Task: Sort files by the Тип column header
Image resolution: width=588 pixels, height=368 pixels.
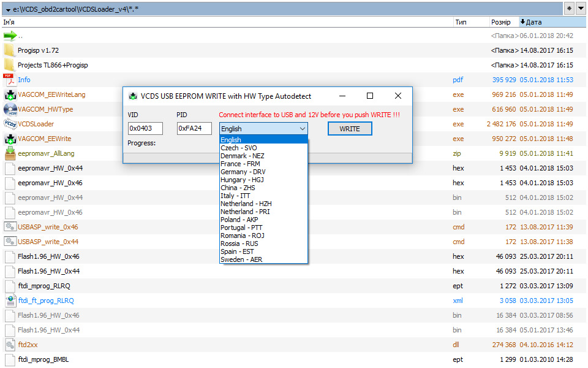Action: click(x=470, y=22)
